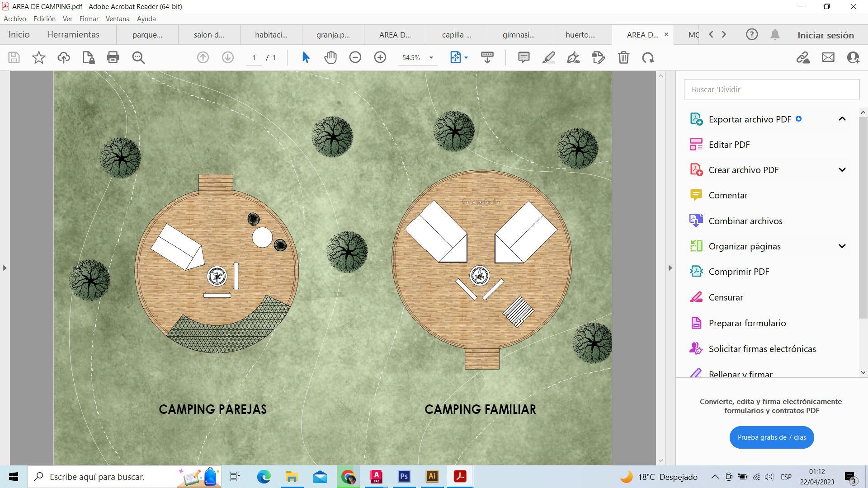The width and height of the screenshot is (868, 488).
Task: Print the document with the printer icon
Action: 113,57
